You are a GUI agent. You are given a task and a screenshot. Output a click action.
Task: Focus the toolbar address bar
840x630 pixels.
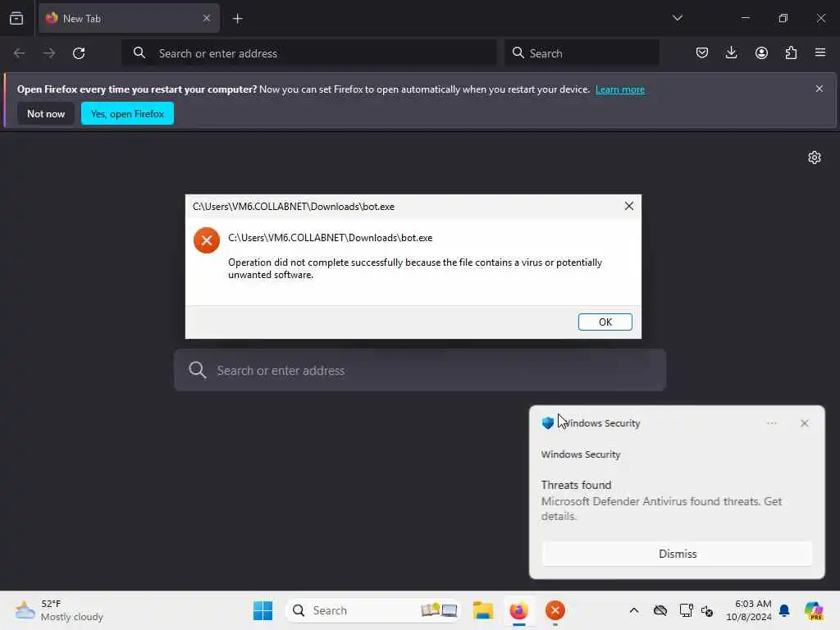(309, 53)
